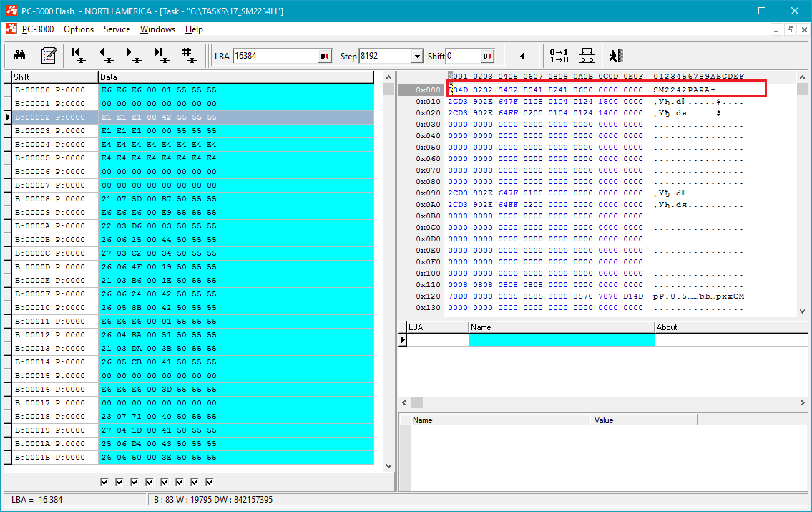Click left arrow of horizontal scrollbar

(404, 402)
